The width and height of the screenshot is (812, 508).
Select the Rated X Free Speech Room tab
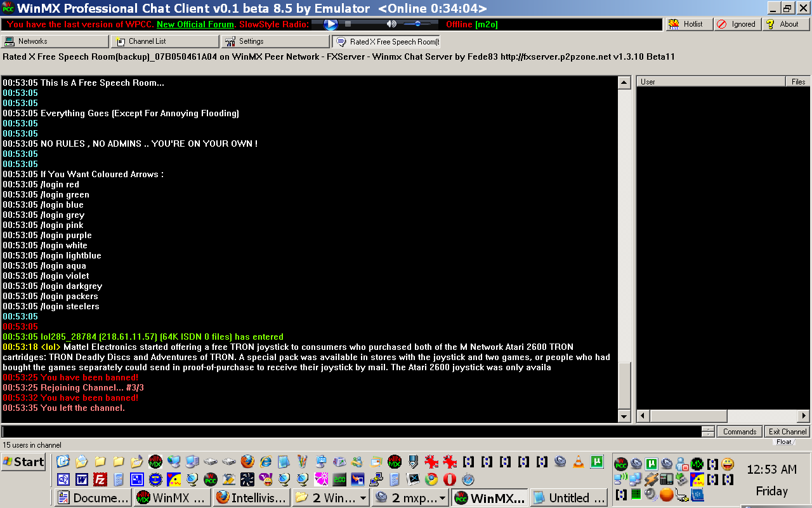[x=386, y=41]
